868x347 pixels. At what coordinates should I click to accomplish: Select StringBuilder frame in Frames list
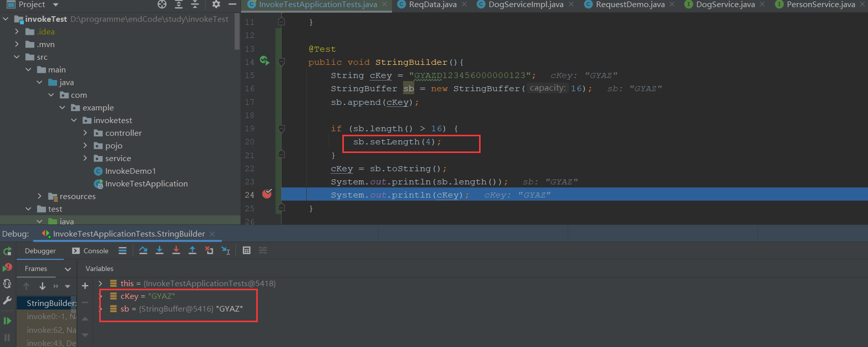coord(47,303)
